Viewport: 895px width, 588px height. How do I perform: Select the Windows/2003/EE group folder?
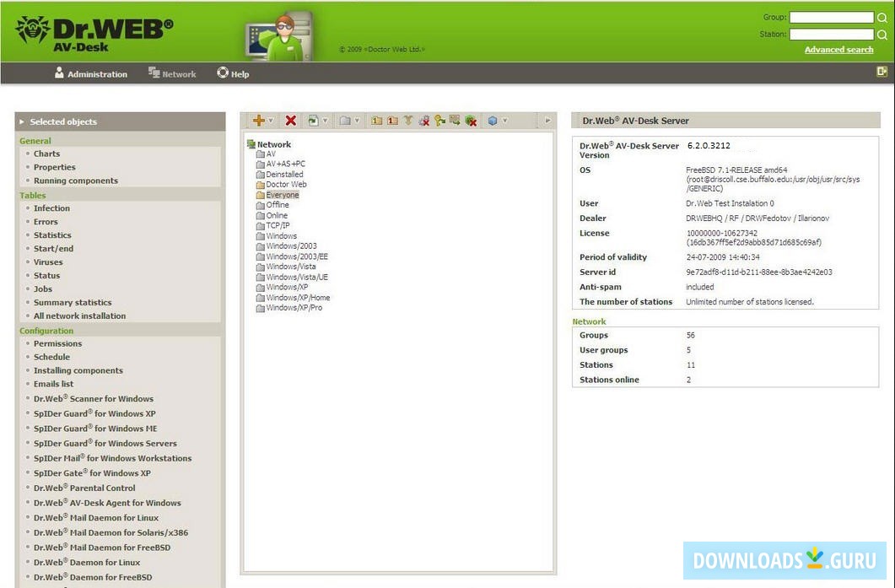292,256
